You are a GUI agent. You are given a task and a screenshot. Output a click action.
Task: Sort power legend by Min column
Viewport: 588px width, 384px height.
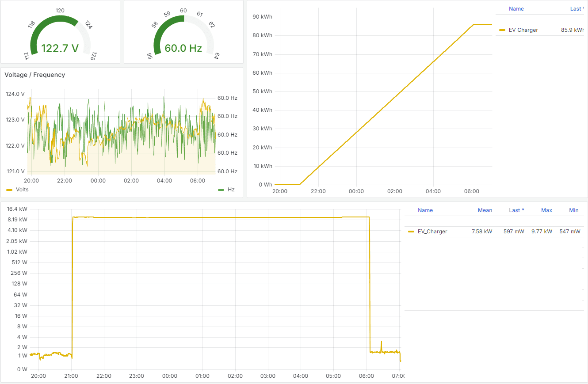[x=573, y=210]
